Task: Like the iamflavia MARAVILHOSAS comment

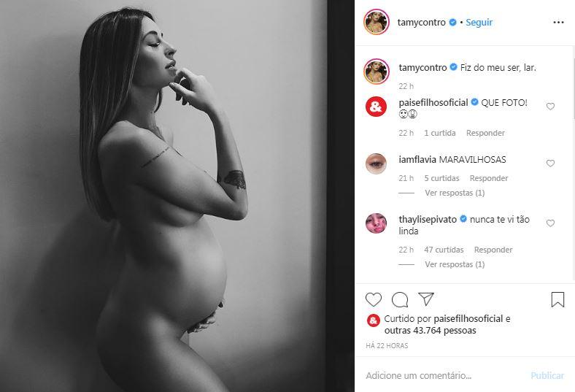Action: tap(550, 164)
